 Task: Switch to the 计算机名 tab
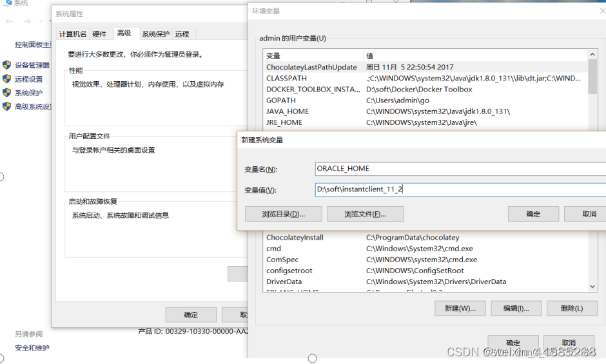73,34
